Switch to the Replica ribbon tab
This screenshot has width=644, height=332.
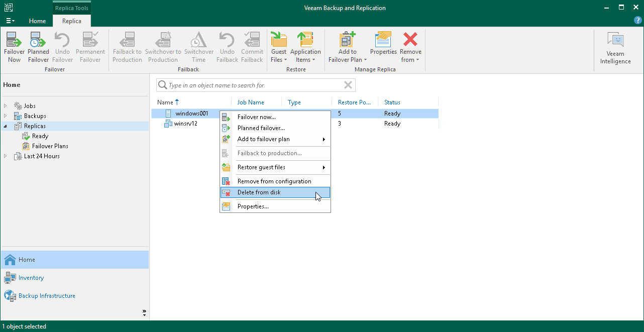pyautogui.click(x=72, y=21)
